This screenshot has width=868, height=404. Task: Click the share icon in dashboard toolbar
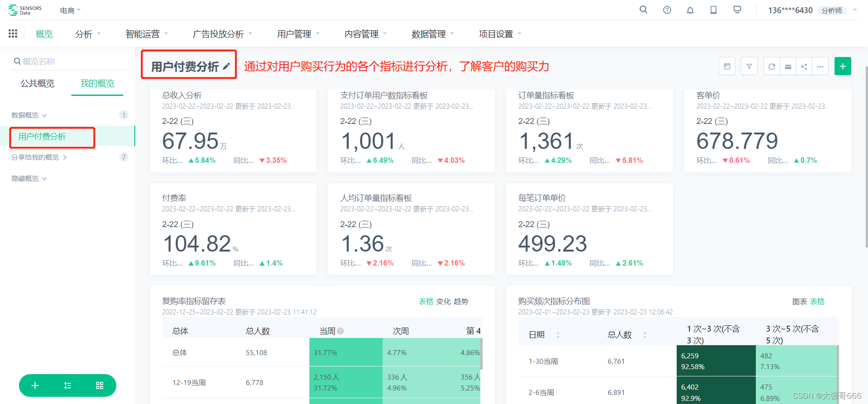pos(804,67)
